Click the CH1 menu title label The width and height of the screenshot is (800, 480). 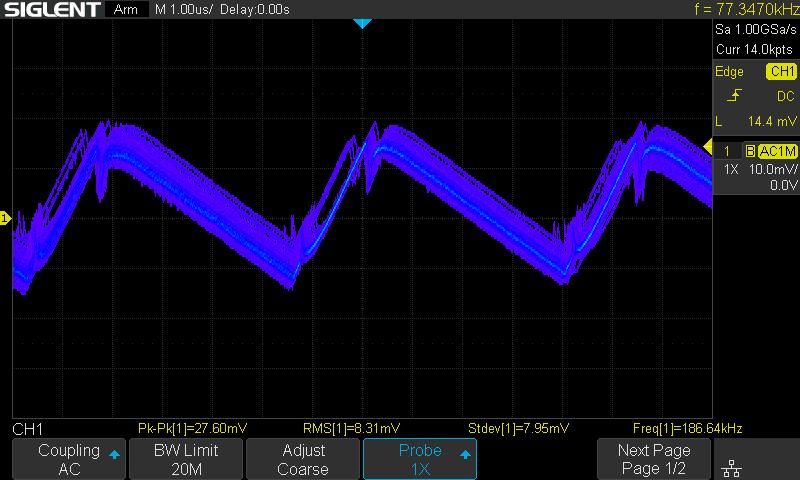[x=28, y=429]
